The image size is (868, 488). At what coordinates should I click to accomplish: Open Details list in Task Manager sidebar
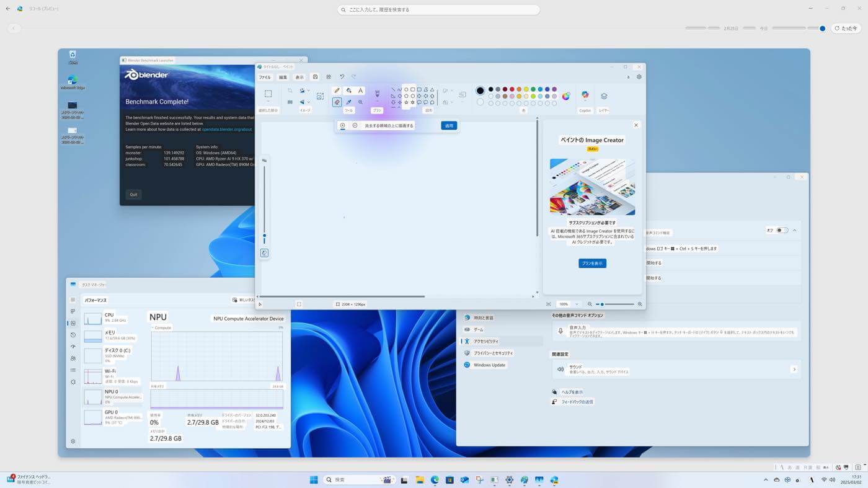[73, 370]
